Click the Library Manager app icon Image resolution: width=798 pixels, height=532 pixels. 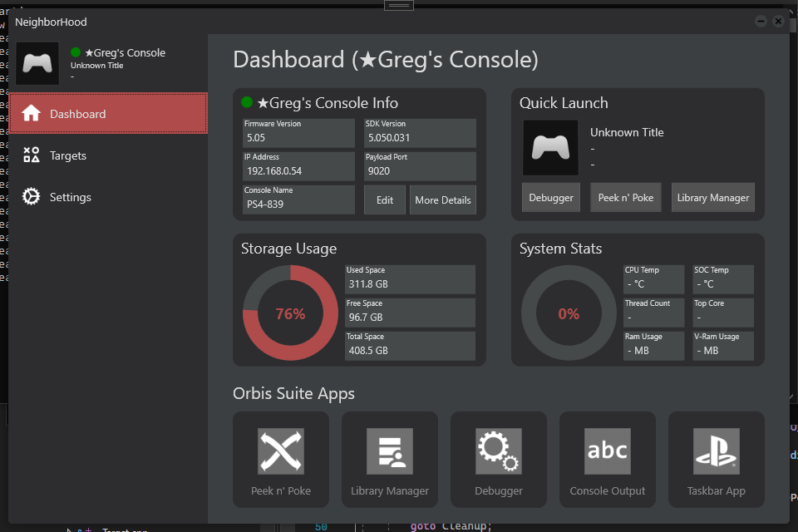(x=390, y=451)
